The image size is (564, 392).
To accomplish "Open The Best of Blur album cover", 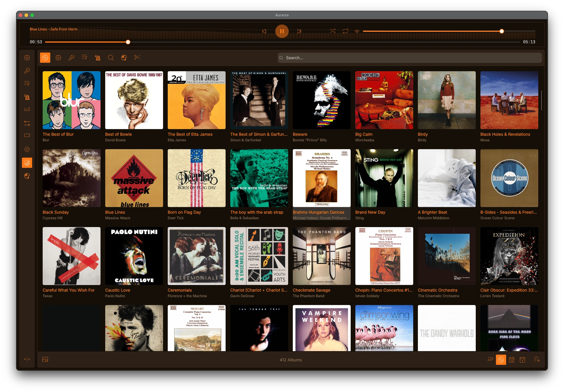I will point(72,100).
